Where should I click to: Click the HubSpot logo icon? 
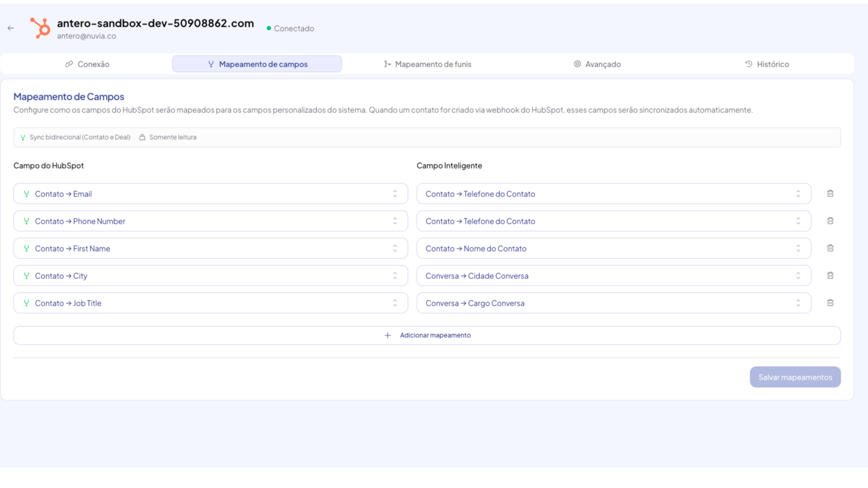tap(40, 28)
